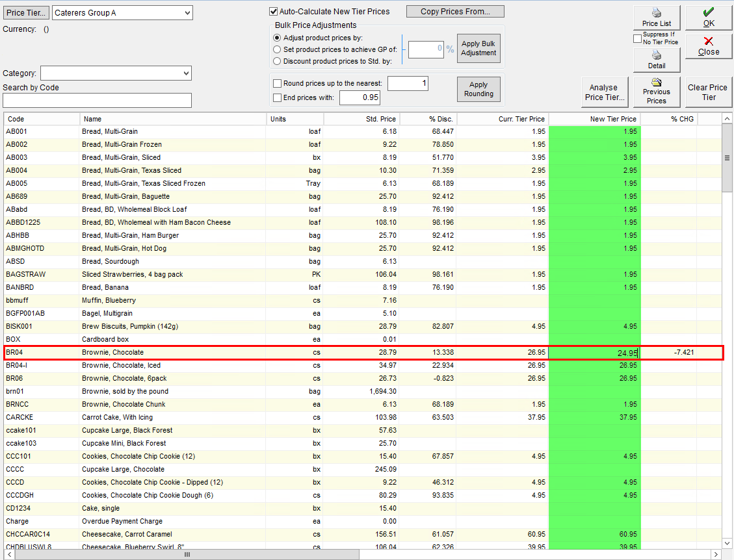This screenshot has width=734, height=560.
Task: Click the Price List printer icon button
Action: tap(656, 18)
